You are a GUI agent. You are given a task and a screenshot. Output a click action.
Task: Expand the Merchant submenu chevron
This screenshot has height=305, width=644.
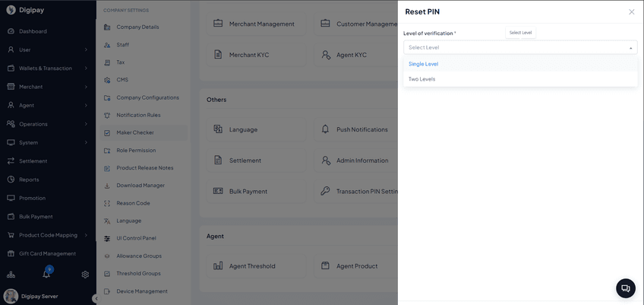[x=86, y=87]
